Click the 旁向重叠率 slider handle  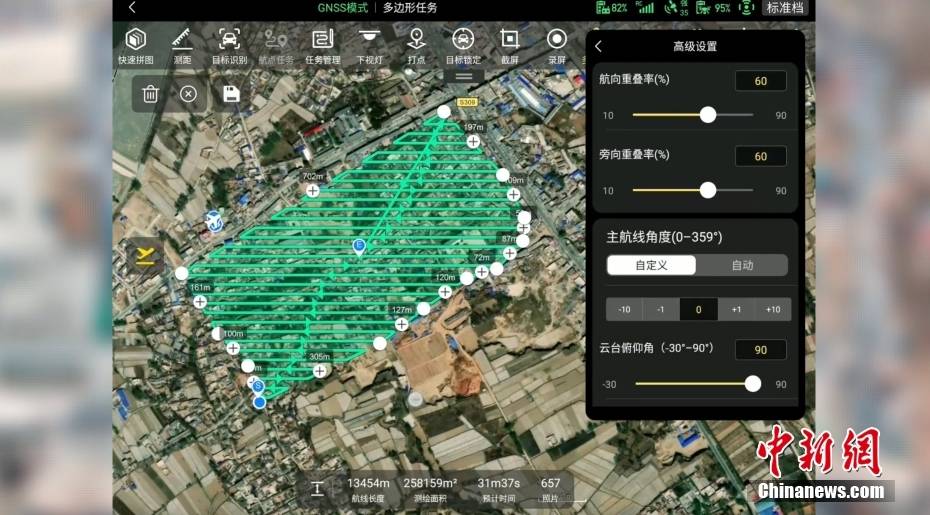[708, 190]
